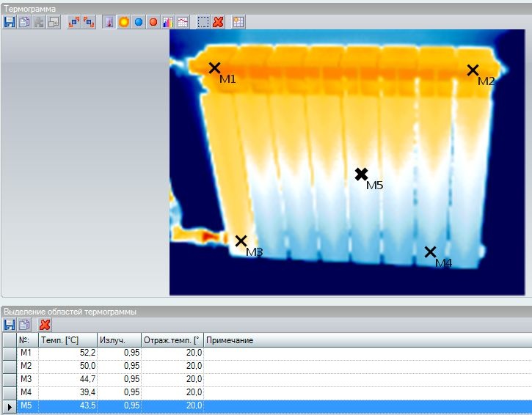The height and width of the screenshot is (415, 532).
Task: Click the Темп. [°C] column header
Action: point(68,340)
